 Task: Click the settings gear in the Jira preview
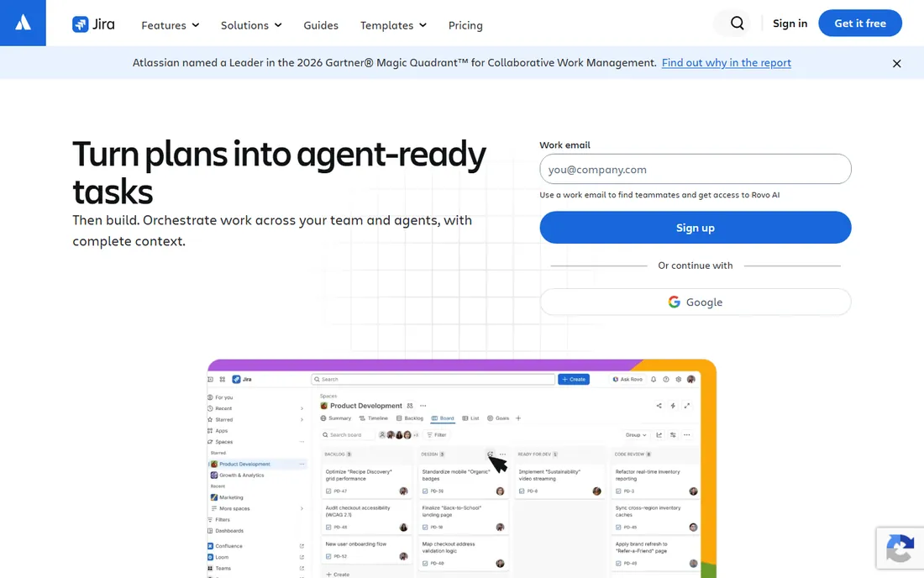678,380
